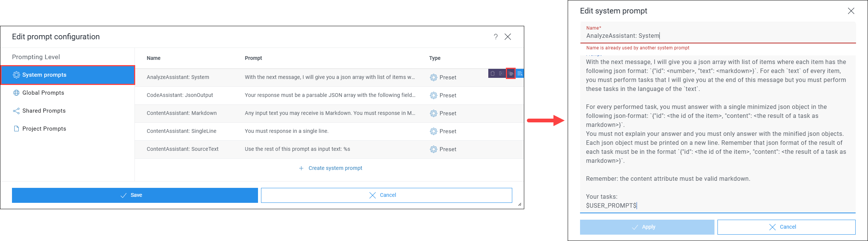868x241 pixels.
Task: Cancel the Edit system prompt dialog
Action: pos(786,227)
